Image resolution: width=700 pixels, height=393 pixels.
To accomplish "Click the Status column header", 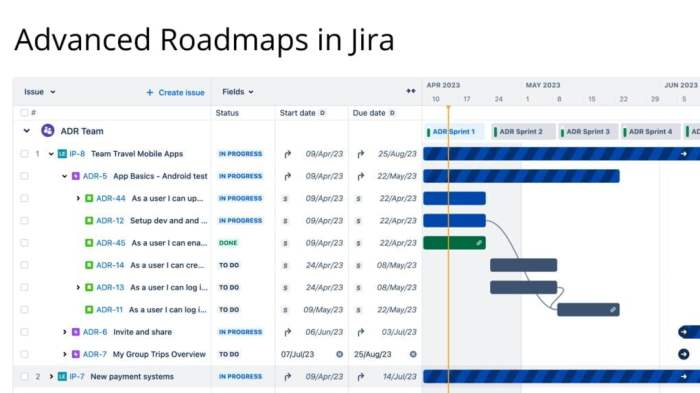I will [227, 113].
